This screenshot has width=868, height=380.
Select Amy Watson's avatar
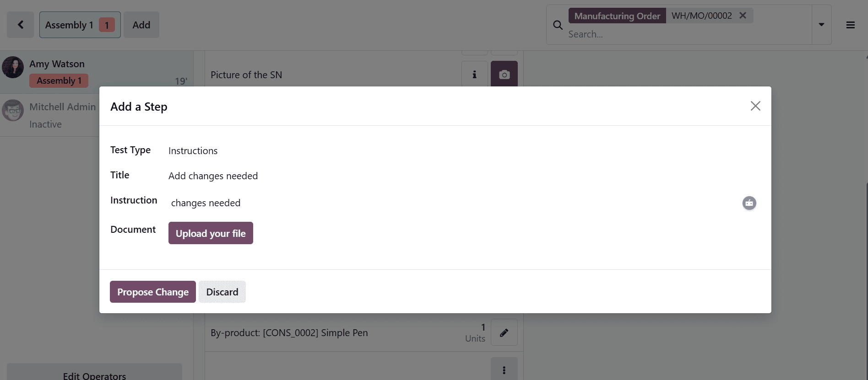[13, 67]
